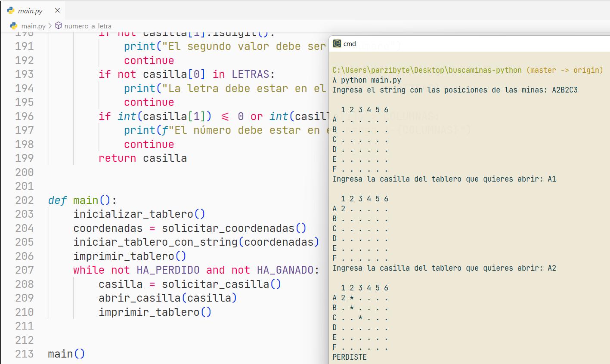
Task: Click '(master -> origin)' branch text in cmd
Action: point(565,70)
